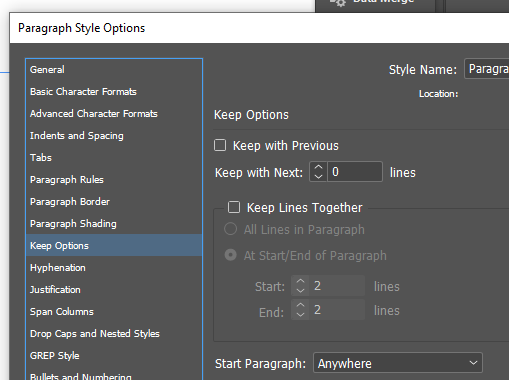Select All Lines in Paragraph radio

(230, 229)
